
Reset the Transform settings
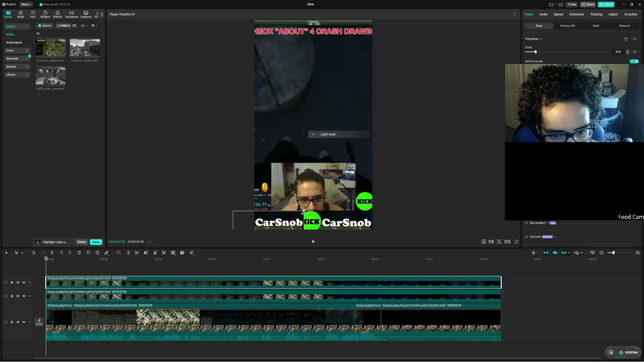click(x=626, y=39)
